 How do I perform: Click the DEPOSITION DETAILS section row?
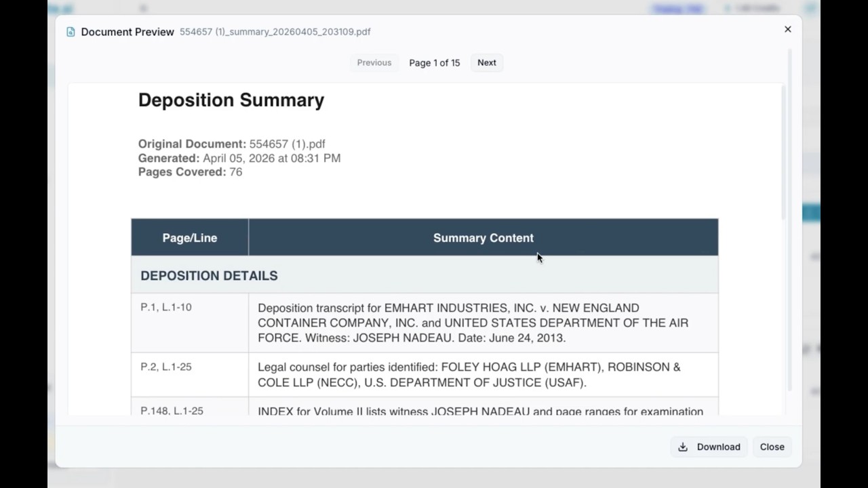425,275
